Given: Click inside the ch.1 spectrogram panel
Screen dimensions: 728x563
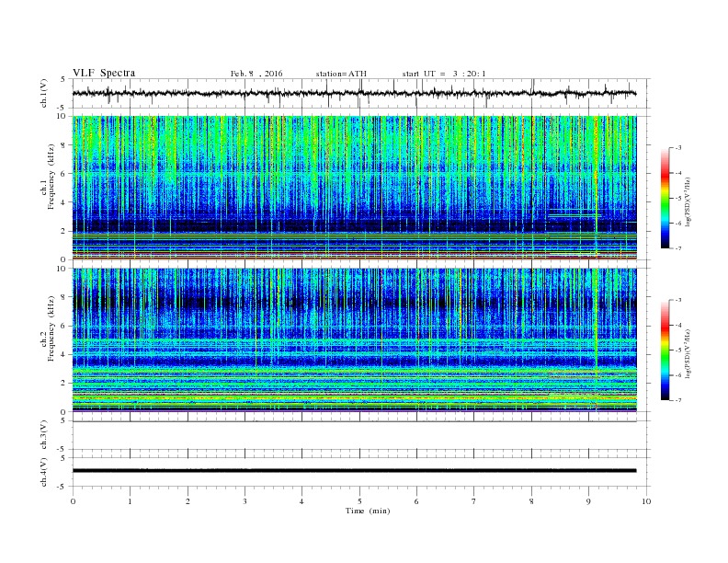Looking at the screenshot, I should pos(354,188).
